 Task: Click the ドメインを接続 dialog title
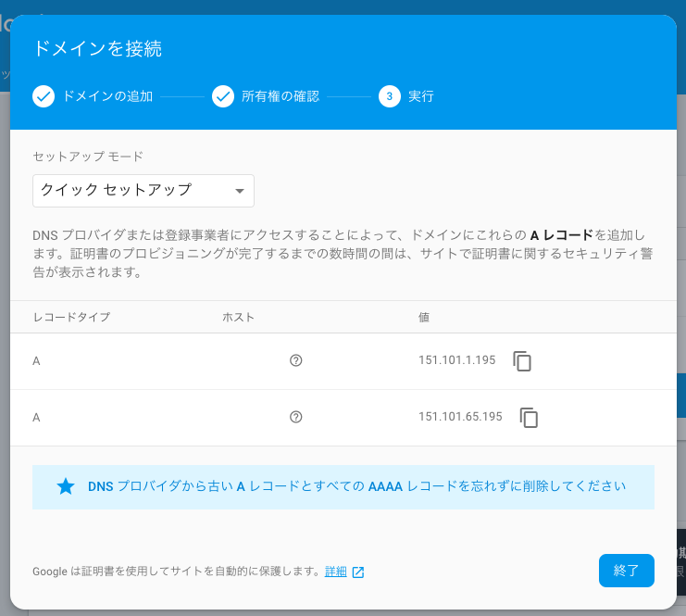(97, 48)
